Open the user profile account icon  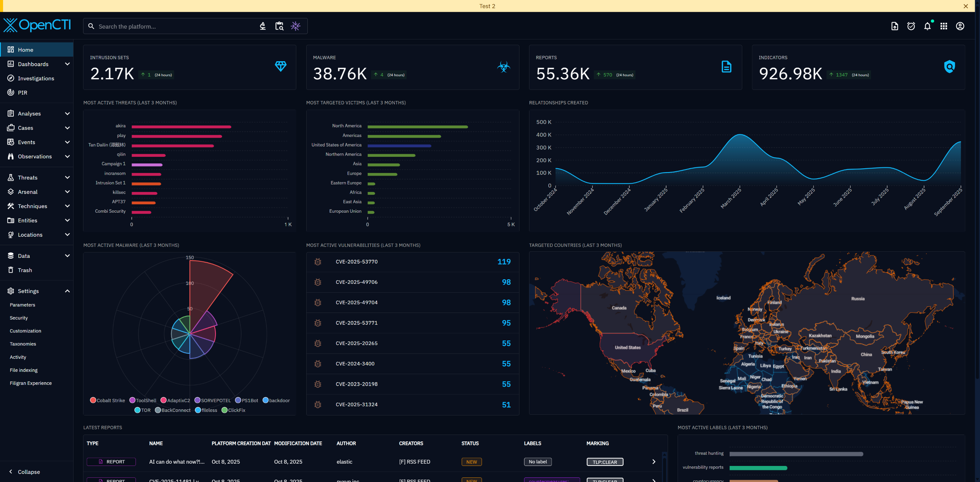click(960, 26)
